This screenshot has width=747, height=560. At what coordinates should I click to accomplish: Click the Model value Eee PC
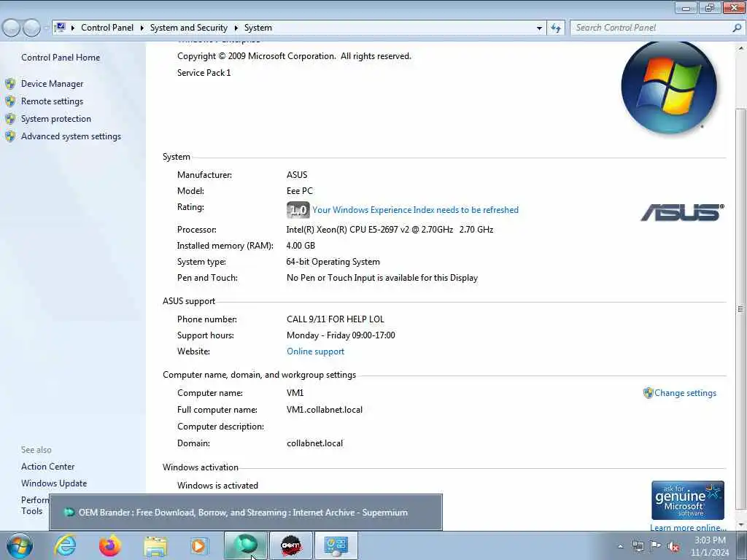(x=300, y=191)
